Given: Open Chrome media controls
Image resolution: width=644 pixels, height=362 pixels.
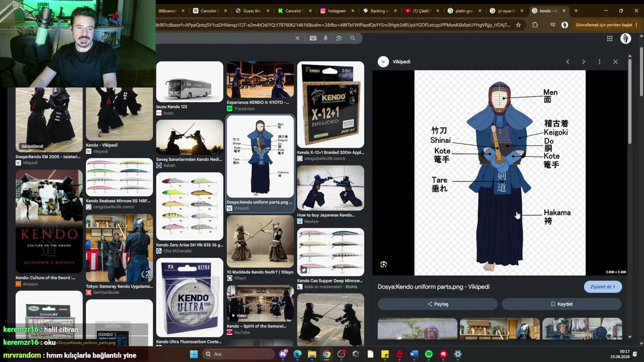Looking at the screenshot, I should point(552,25).
